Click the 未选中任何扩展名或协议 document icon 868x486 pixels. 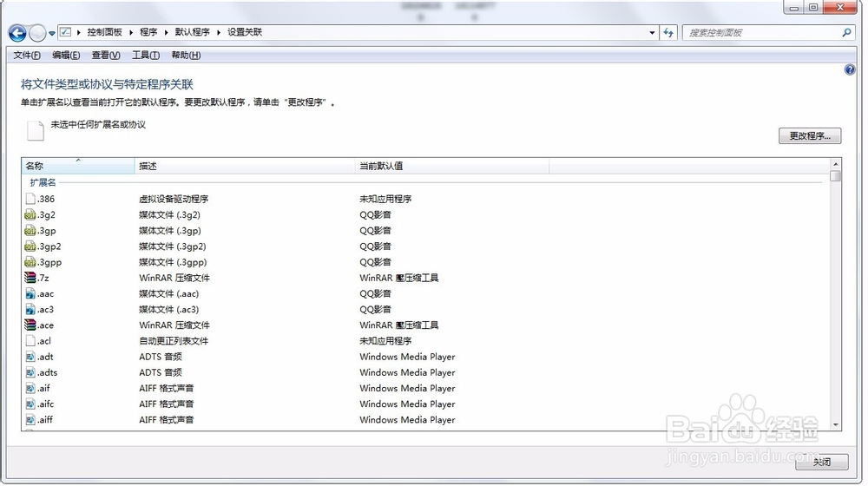(36, 131)
